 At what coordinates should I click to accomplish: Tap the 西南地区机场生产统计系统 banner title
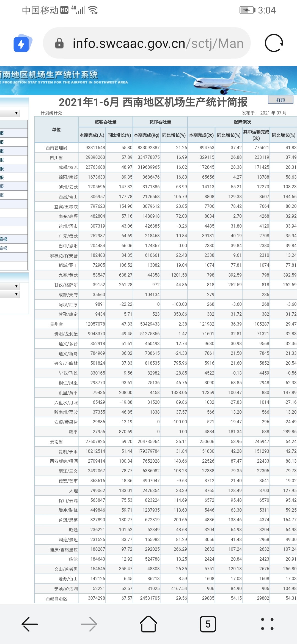tap(50, 75)
